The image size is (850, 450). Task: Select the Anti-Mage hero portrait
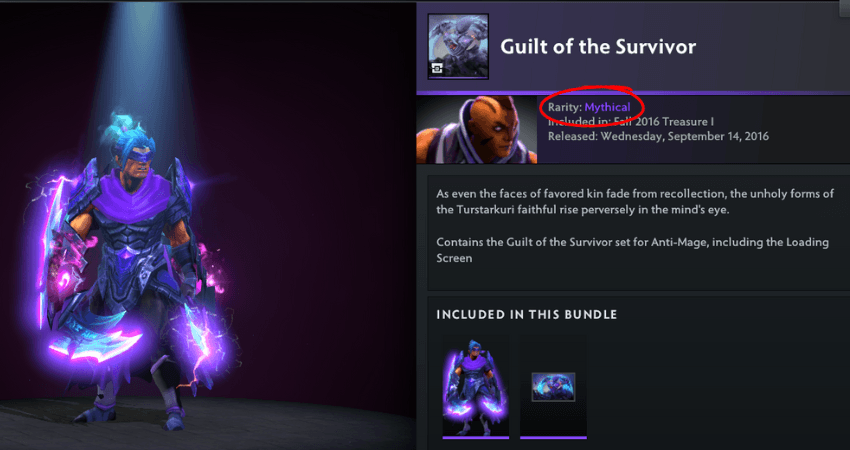[476, 130]
